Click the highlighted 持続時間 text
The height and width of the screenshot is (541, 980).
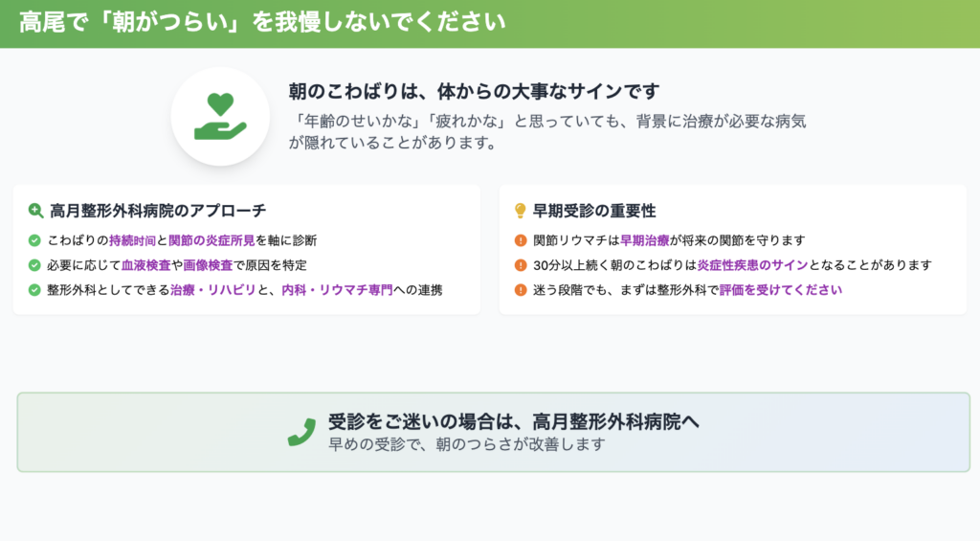(132, 240)
